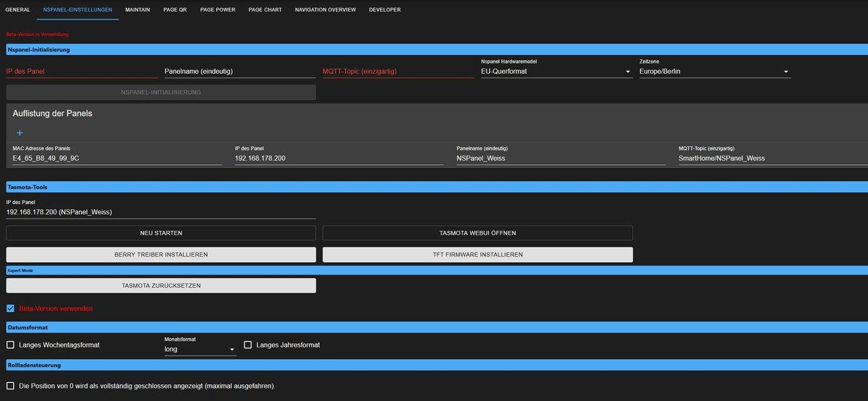Image resolution: width=868 pixels, height=401 pixels.
Task: Click the Neu Starten button
Action: coord(161,233)
